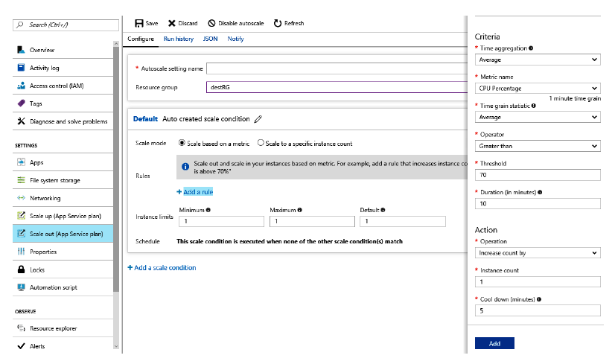Expand the Time aggregation dropdown

click(537, 60)
